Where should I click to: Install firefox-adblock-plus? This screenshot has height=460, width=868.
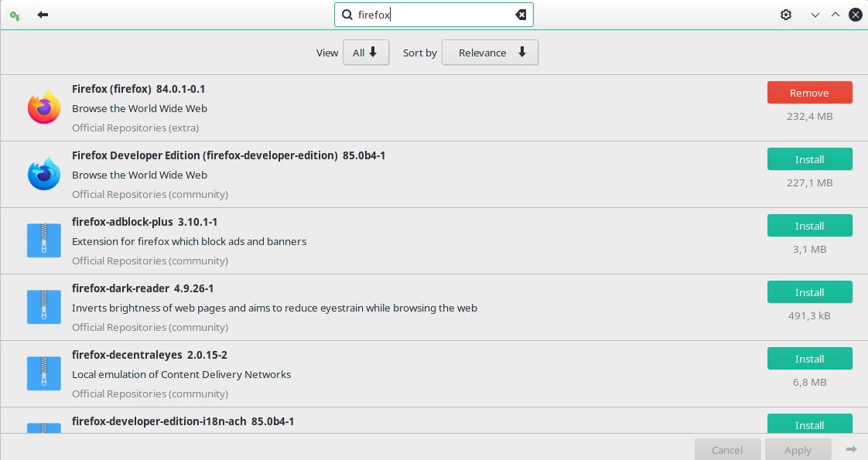tap(809, 226)
